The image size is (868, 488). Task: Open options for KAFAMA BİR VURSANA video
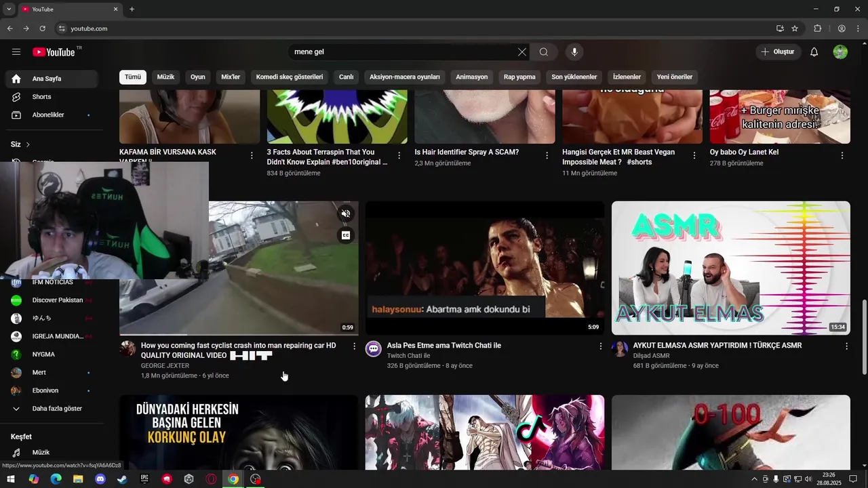point(252,155)
